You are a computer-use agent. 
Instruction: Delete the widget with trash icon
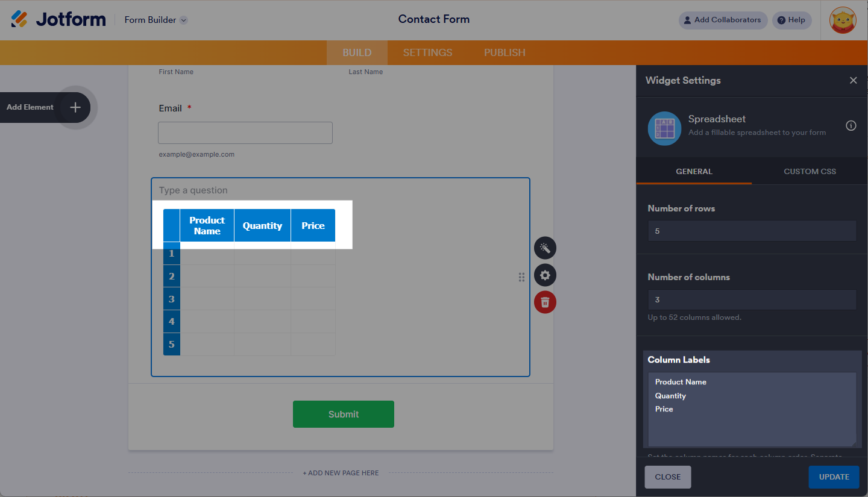click(x=545, y=302)
